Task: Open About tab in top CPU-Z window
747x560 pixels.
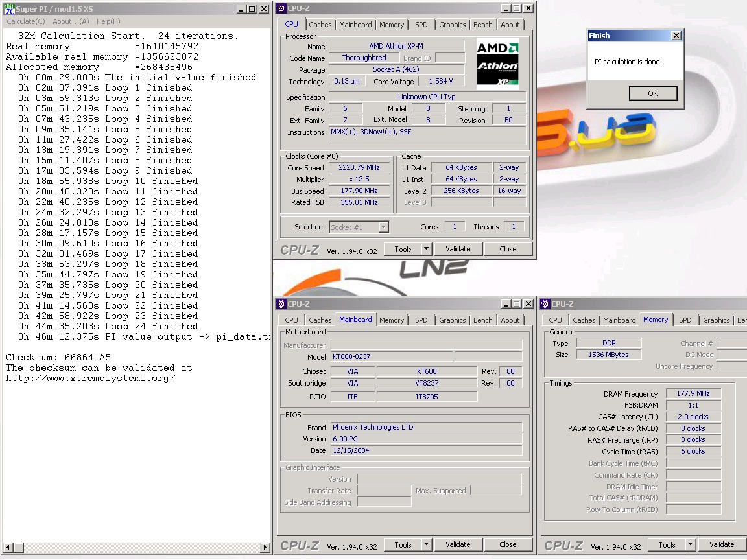Action: pos(510,25)
